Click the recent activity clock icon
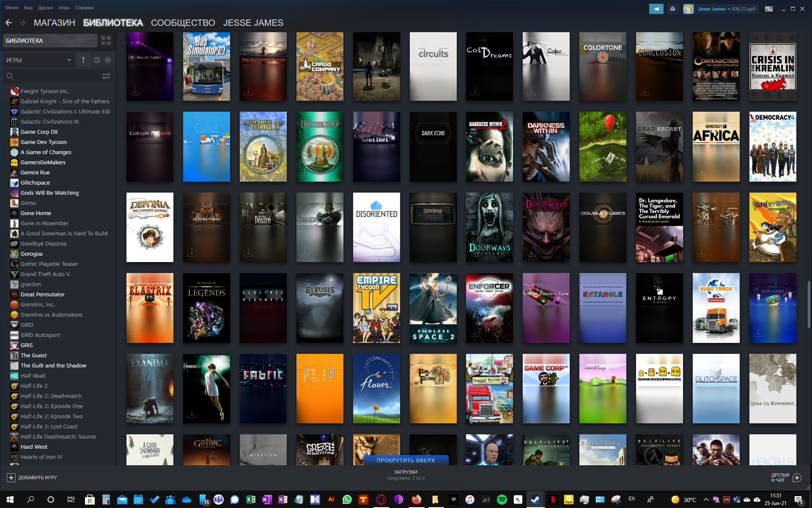This screenshot has height=508, width=812. click(x=97, y=60)
